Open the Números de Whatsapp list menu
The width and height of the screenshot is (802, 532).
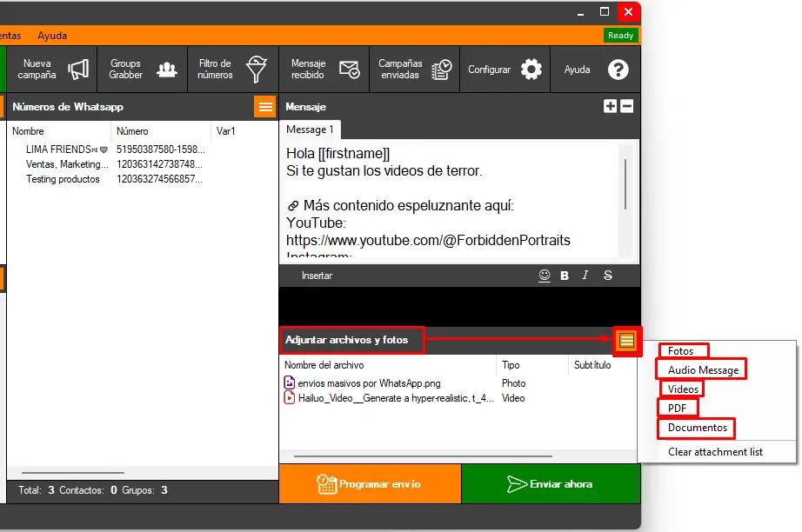click(264, 107)
